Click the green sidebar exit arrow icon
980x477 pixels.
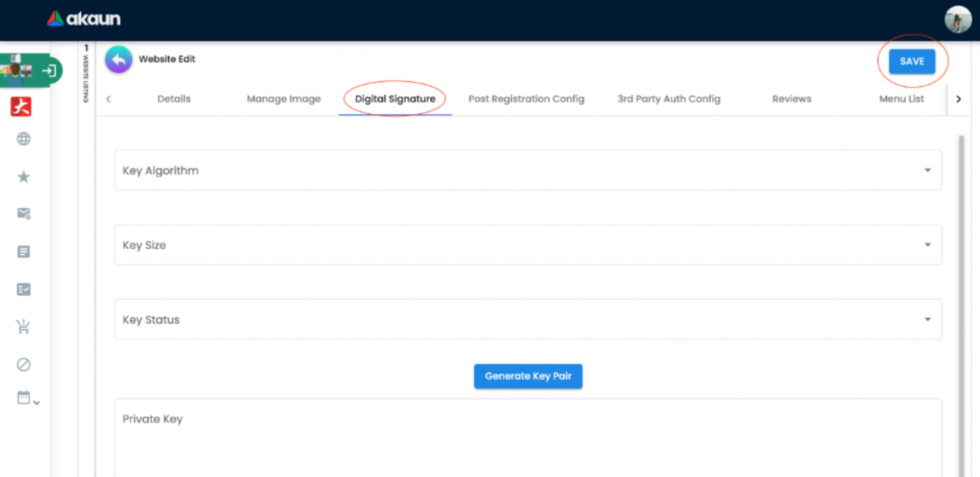pyautogui.click(x=49, y=71)
